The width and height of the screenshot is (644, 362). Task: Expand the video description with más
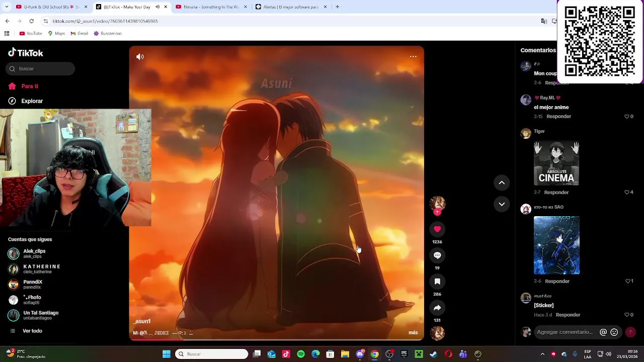[x=413, y=333]
